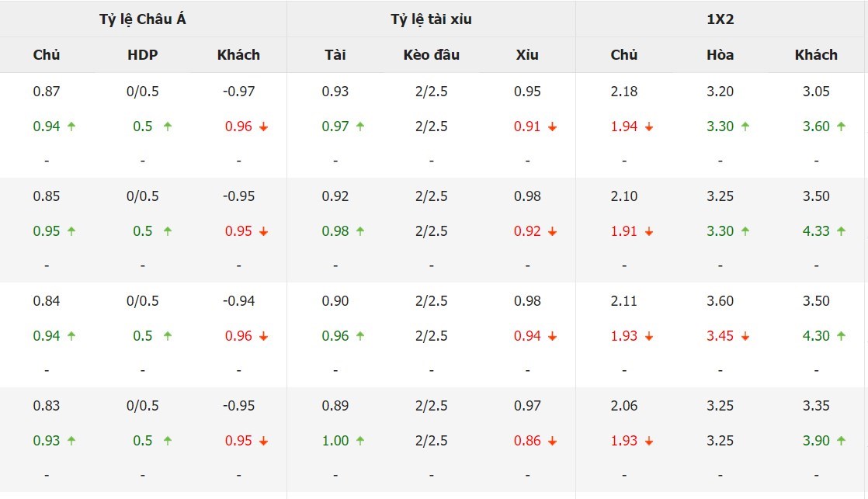Click the 3.60 Hòa opening odds
Screen dimensions: 868x499
720,301
